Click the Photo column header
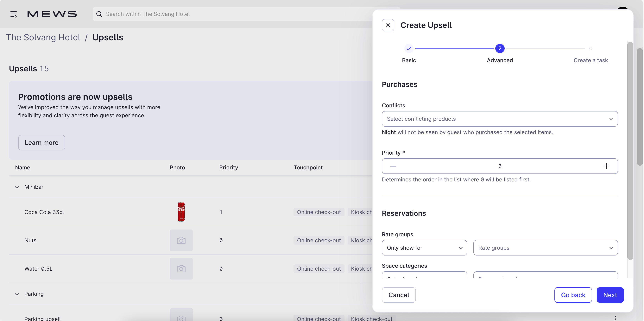644x321 pixels. click(177, 167)
